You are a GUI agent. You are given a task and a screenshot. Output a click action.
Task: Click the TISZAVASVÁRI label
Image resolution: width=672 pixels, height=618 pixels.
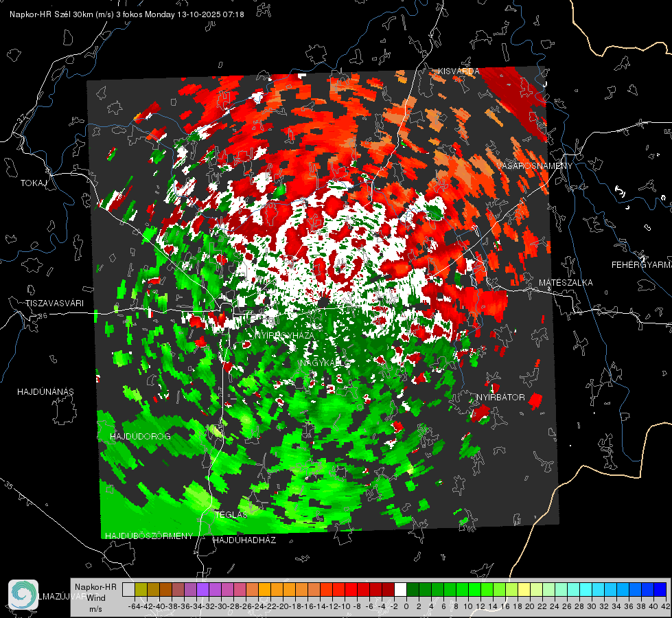(54, 304)
